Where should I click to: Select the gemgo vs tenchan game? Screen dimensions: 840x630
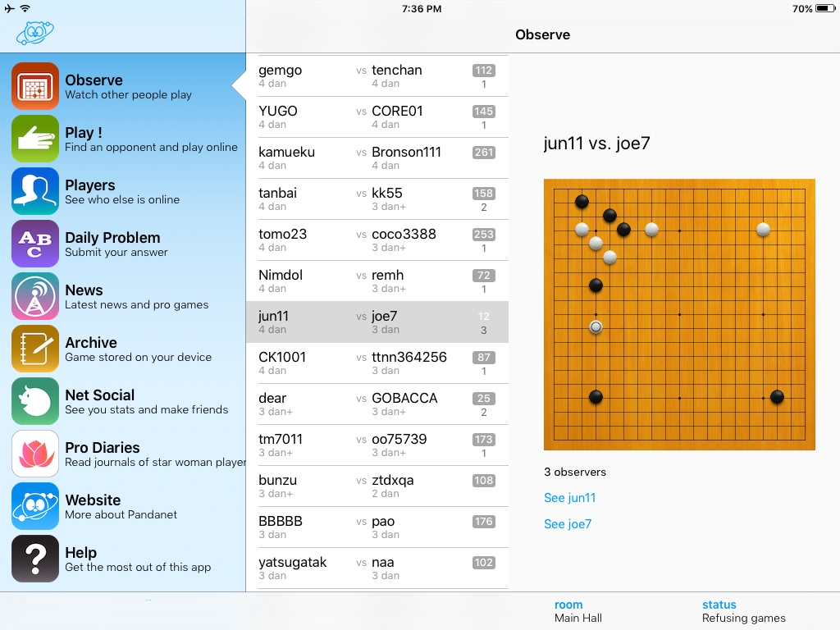click(x=377, y=76)
